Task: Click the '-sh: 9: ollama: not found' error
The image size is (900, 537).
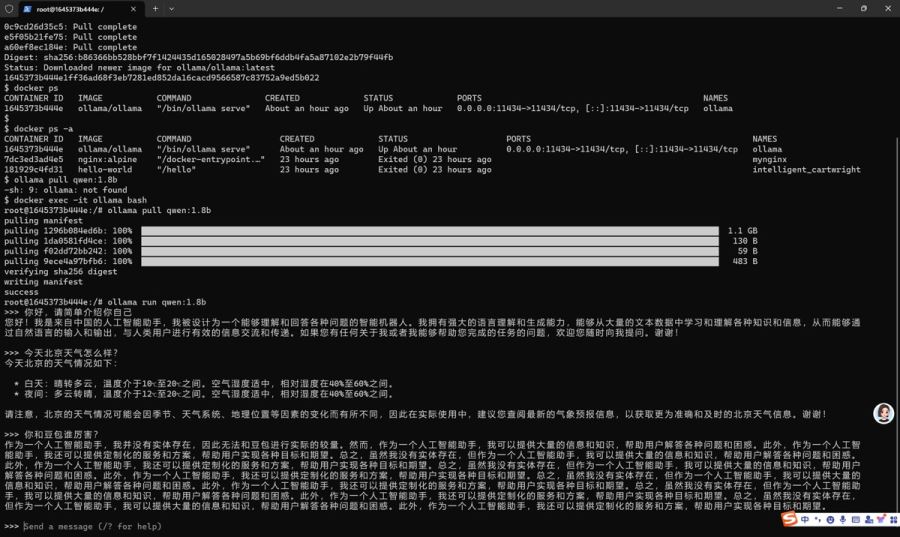Action: pyautogui.click(x=66, y=190)
